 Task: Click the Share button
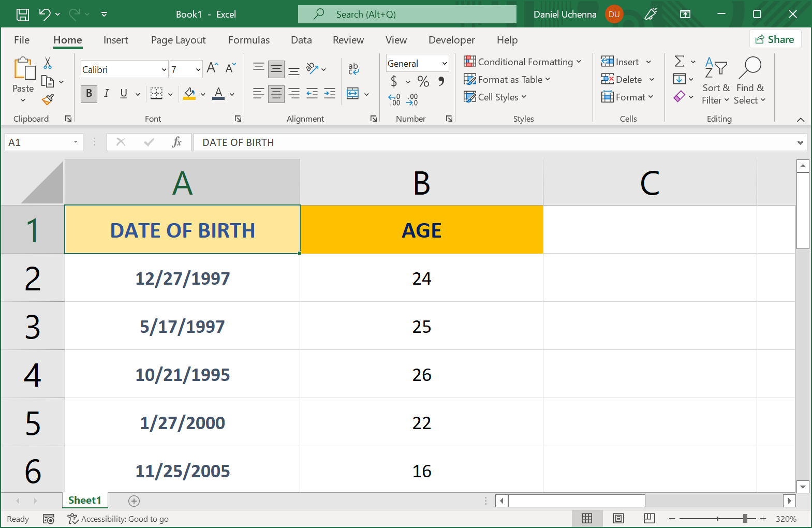tap(775, 39)
